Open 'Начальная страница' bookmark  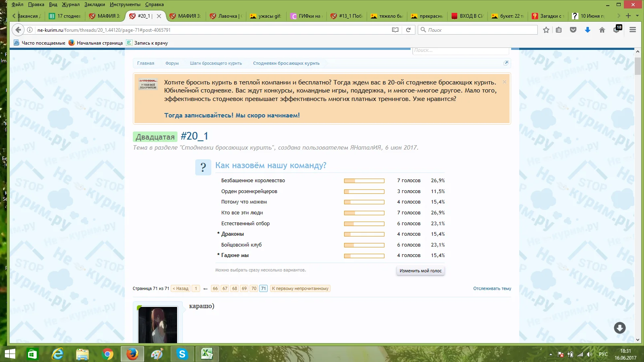coord(96,43)
